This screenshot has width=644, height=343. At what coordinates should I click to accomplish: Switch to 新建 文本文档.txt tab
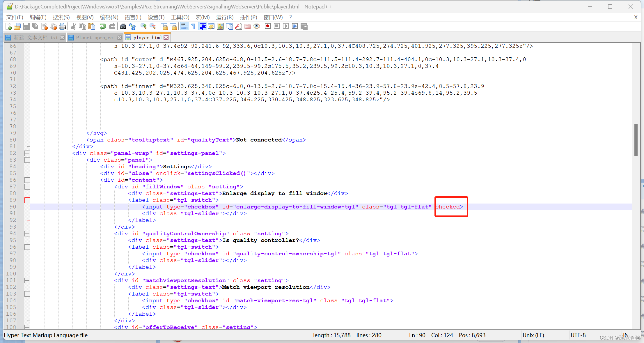click(36, 38)
